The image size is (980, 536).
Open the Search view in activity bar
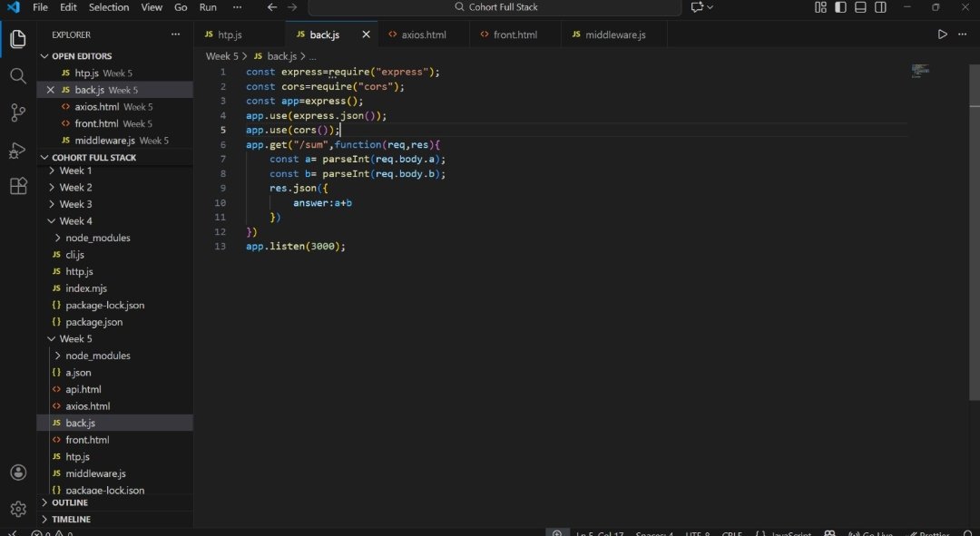(18, 76)
